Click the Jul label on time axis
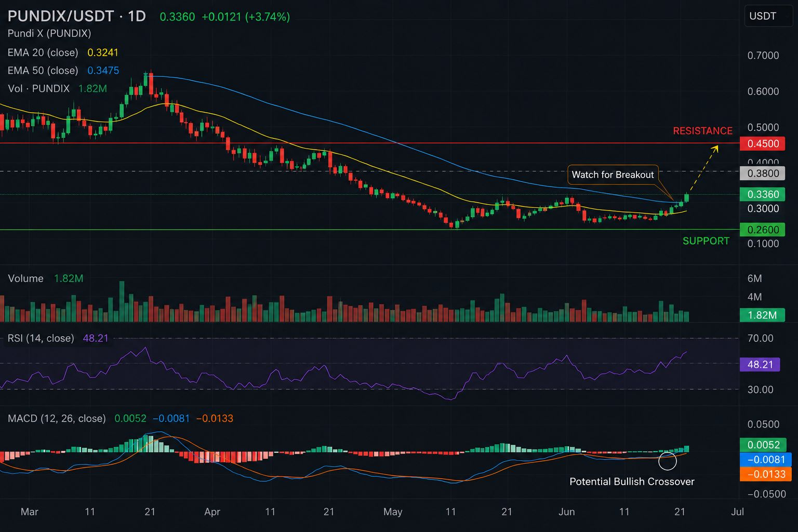Image resolution: width=798 pixels, height=532 pixels. coord(737,512)
